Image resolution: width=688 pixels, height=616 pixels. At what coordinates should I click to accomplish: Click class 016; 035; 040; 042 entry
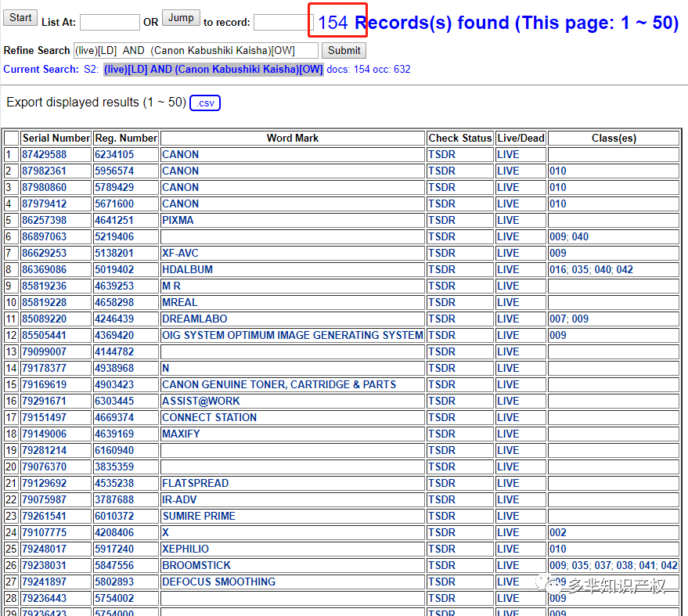tap(591, 270)
